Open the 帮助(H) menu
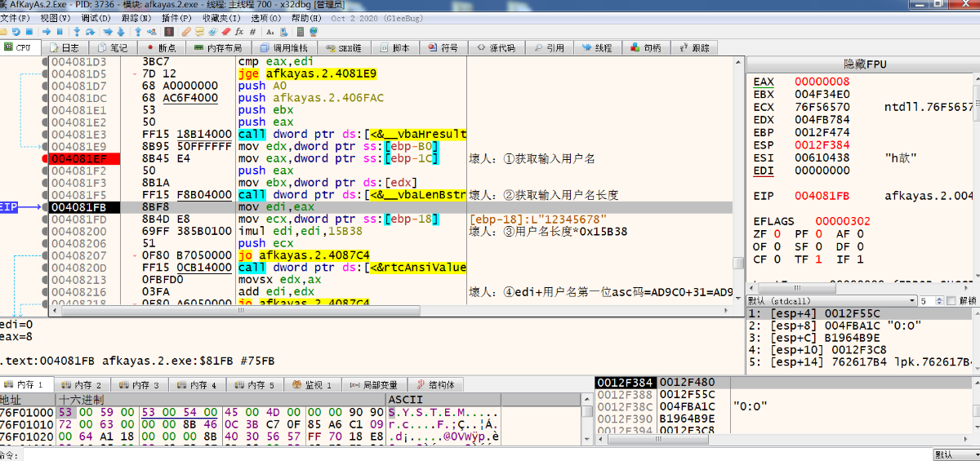 [x=307, y=17]
